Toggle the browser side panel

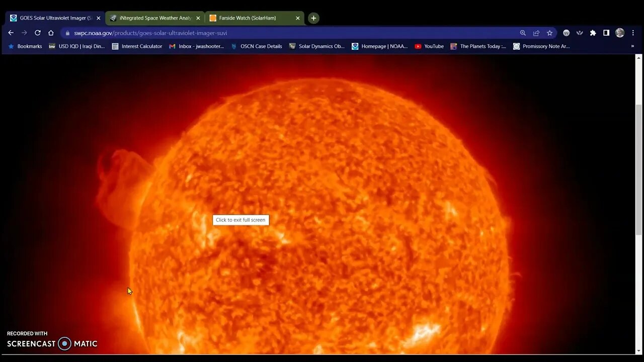coord(606,33)
